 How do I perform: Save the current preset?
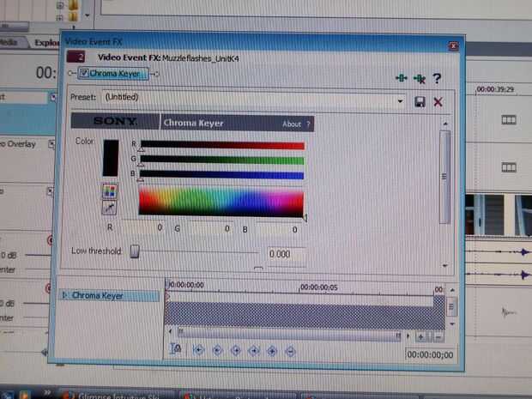420,102
